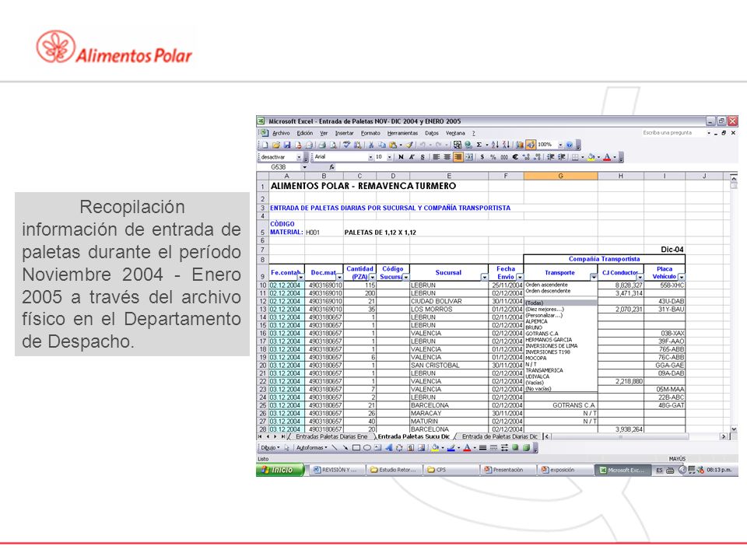
Task: Apply Euro style icon
Action: pos(515,156)
